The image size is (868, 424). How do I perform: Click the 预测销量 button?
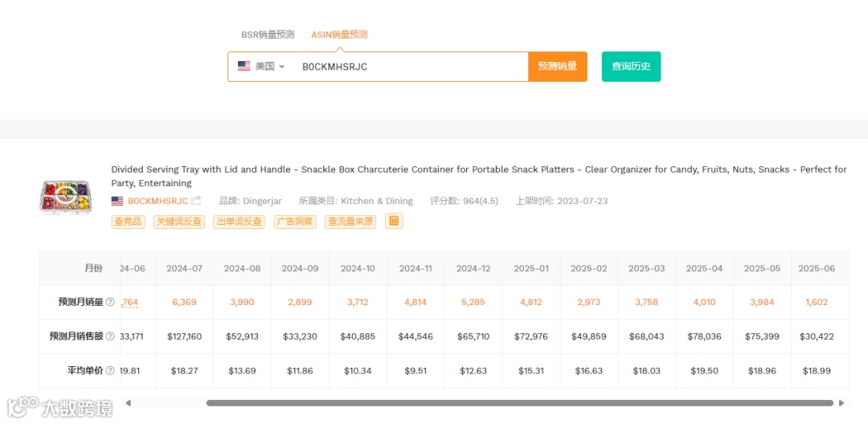[558, 67]
